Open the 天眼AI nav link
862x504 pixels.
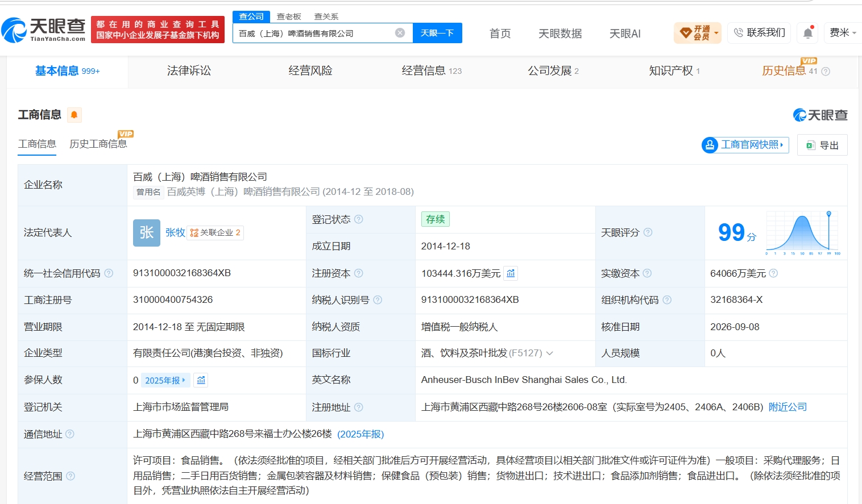pos(625,34)
